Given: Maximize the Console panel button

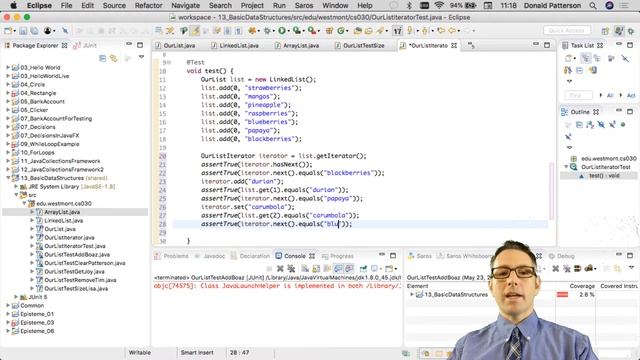Looking at the screenshot, I should pyautogui.click(x=393, y=256).
